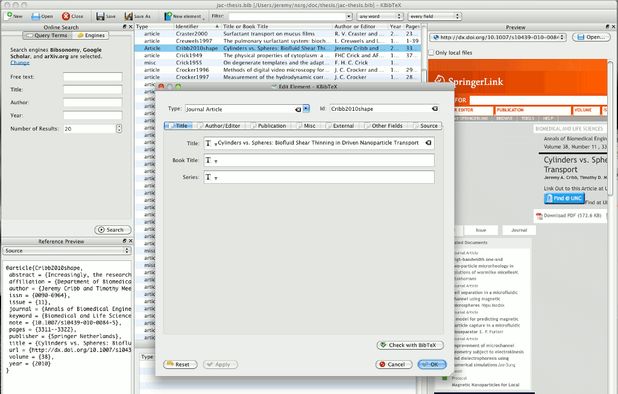Close the Reference Preview panel
This screenshot has width=618, height=394.
pyautogui.click(x=130, y=241)
